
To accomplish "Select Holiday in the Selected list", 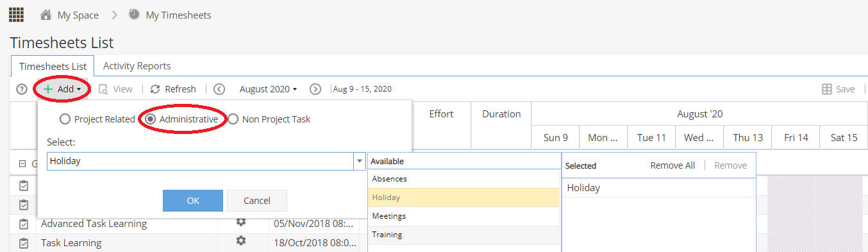I will click(658, 188).
